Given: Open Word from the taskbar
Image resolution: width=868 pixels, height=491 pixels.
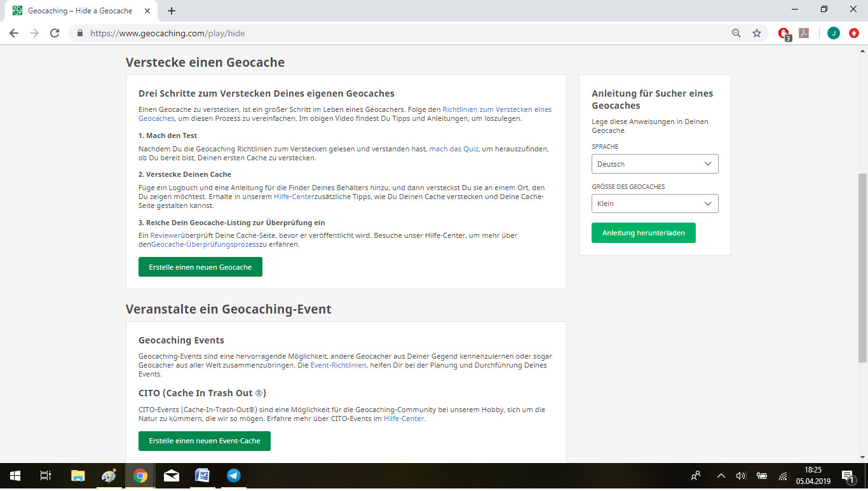Looking at the screenshot, I should point(202,476).
